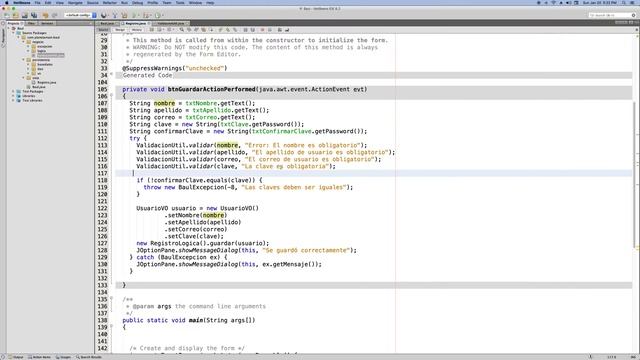Switch to Design view button
This screenshot has height=360, width=640.
coord(120,30)
